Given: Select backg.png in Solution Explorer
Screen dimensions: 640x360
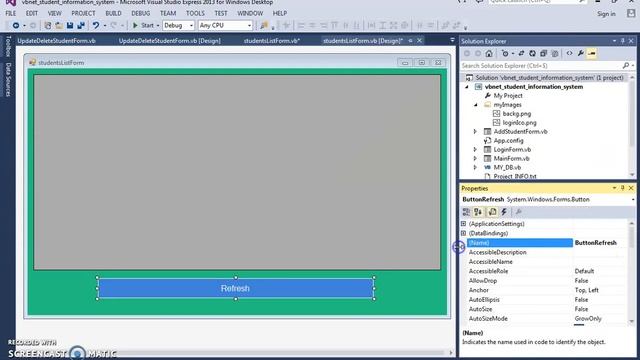Looking at the screenshot, I should (517, 113).
